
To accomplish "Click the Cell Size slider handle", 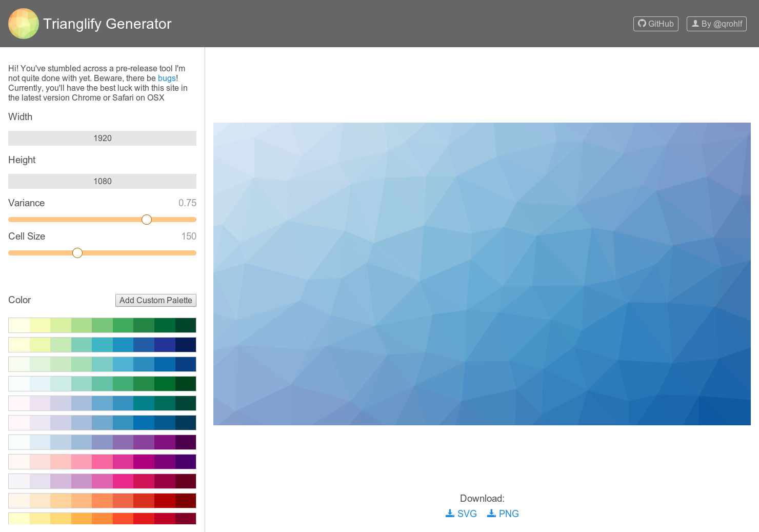I will 77,252.
